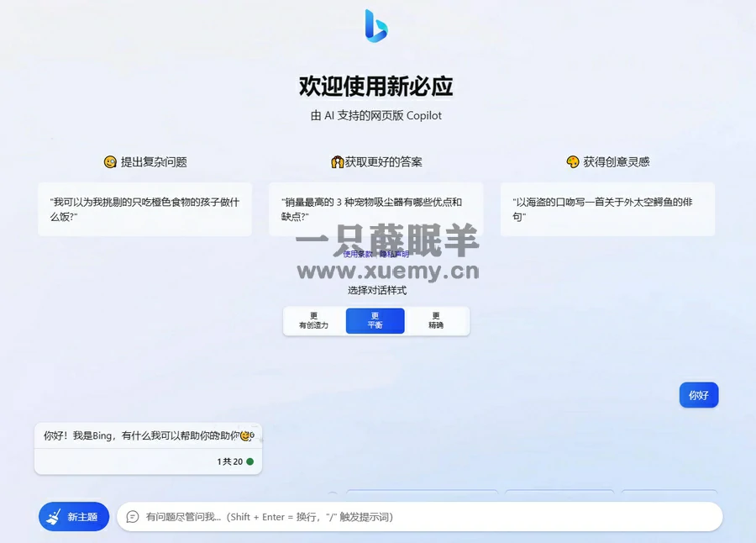Choose the orange food kids meal suggestion
This screenshot has height=543, width=756.
[144, 209]
